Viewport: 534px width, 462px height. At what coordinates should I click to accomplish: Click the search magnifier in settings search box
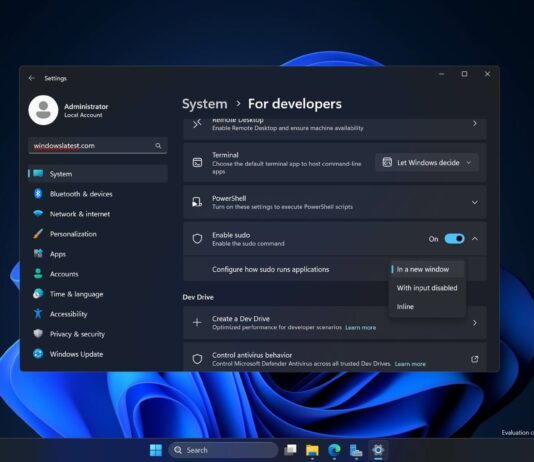click(158, 146)
